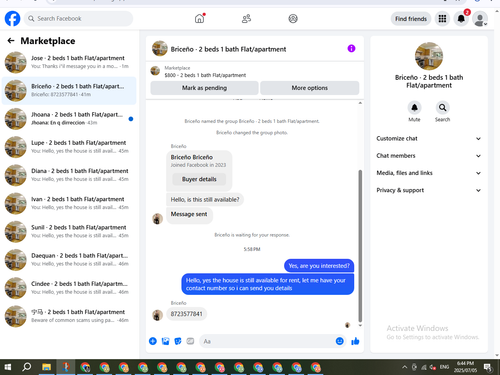The width and height of the screenshot is (500, 375).
Task: Click the 'Yes, are you interested?' message
Action: [x=319, y=266]
